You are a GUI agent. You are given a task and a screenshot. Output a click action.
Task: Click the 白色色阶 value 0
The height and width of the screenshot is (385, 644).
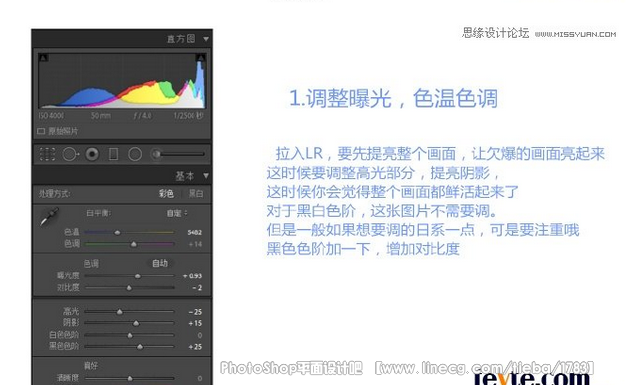pos(200,335)
